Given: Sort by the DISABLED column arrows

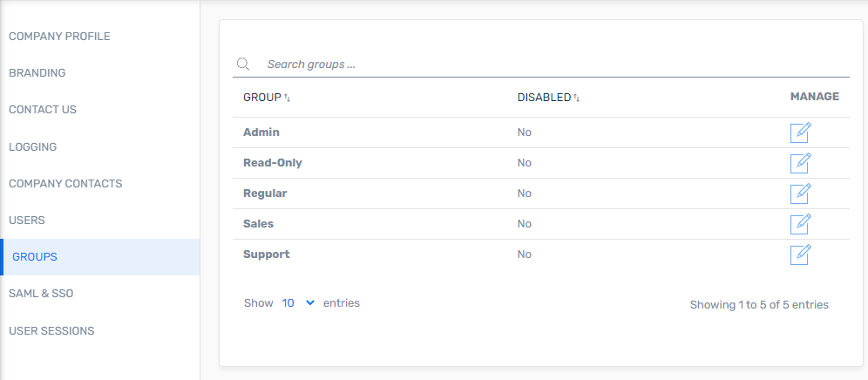Looking at the screenshot, I should coord(576,98).
